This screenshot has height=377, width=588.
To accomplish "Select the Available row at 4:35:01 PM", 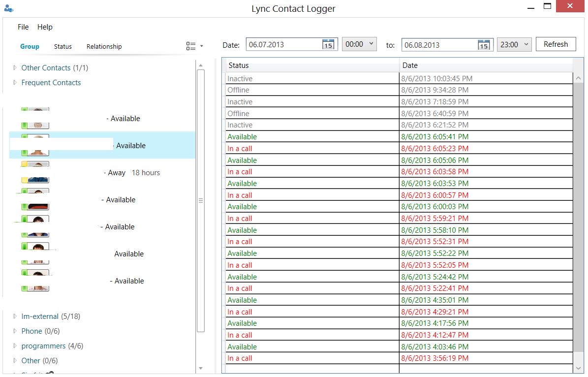I will pos(399,300).
